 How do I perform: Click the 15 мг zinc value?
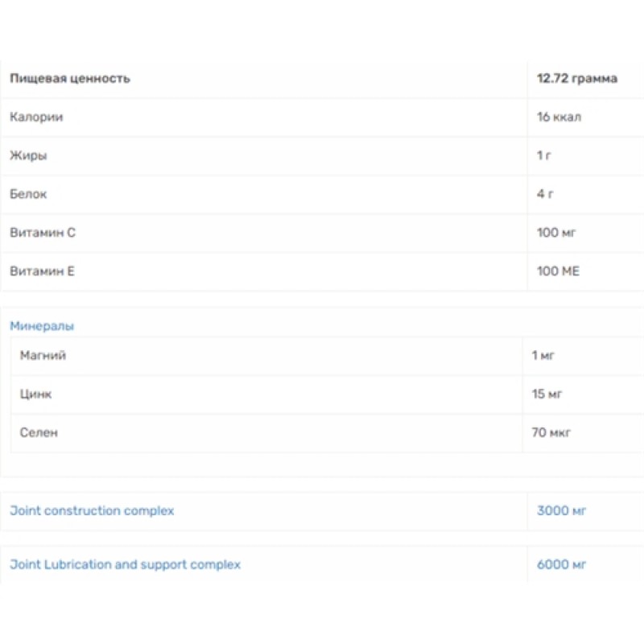click(x=547, y=394)
